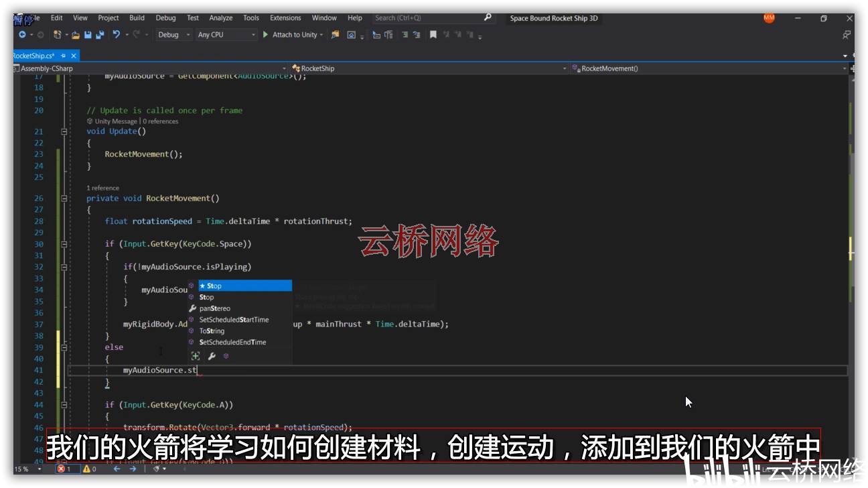Click the Undo arrow icon
Viewport: 868px width, 488px height.
(117, 35)
